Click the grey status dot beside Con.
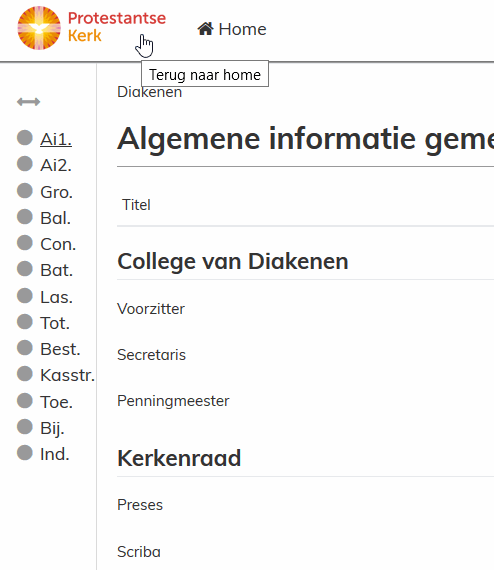The height and width of the screenshot is (570, 494). [25, 242]
